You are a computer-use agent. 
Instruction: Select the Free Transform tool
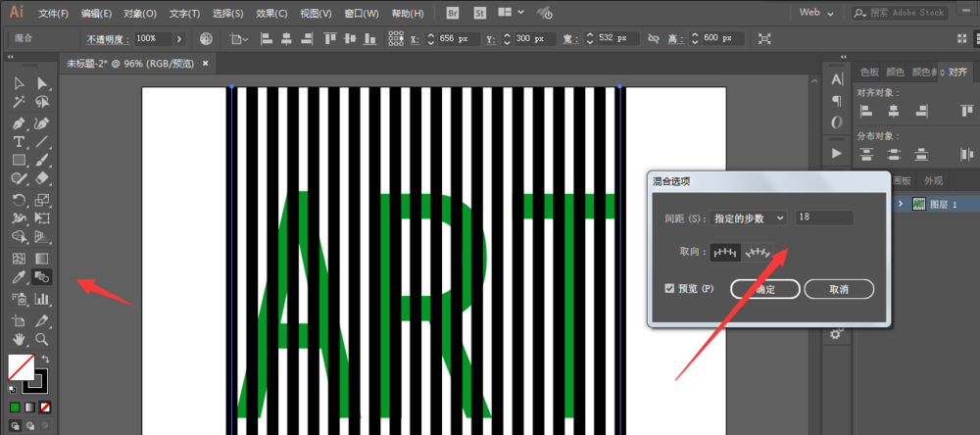point(42,218)
